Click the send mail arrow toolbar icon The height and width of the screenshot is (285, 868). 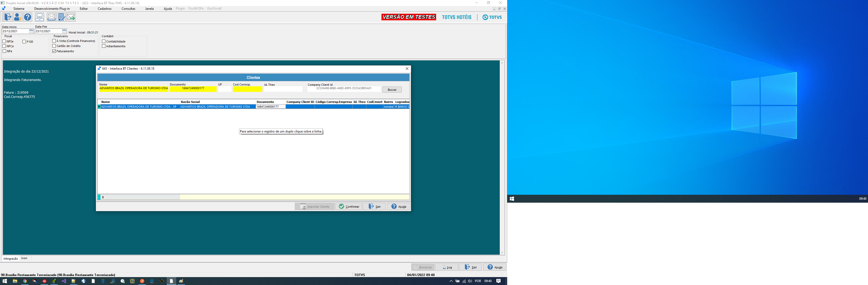[71, 17]
